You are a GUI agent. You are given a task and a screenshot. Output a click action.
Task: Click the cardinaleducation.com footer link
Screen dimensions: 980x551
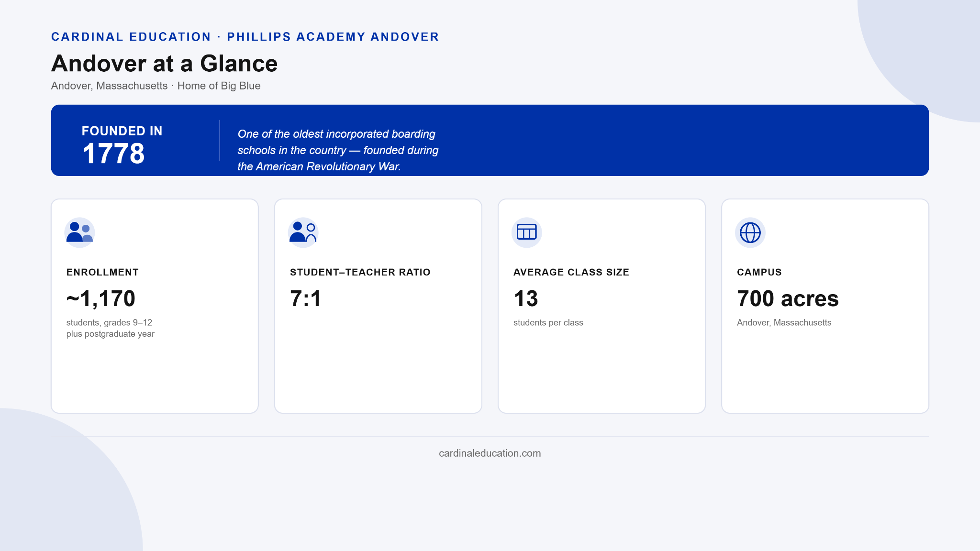(x=490, y=453)
